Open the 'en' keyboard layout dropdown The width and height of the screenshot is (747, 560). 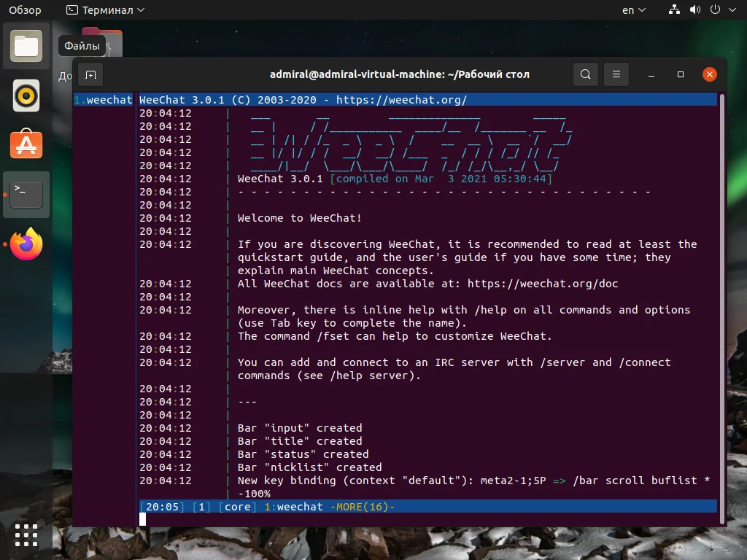[x=634, y=10]
